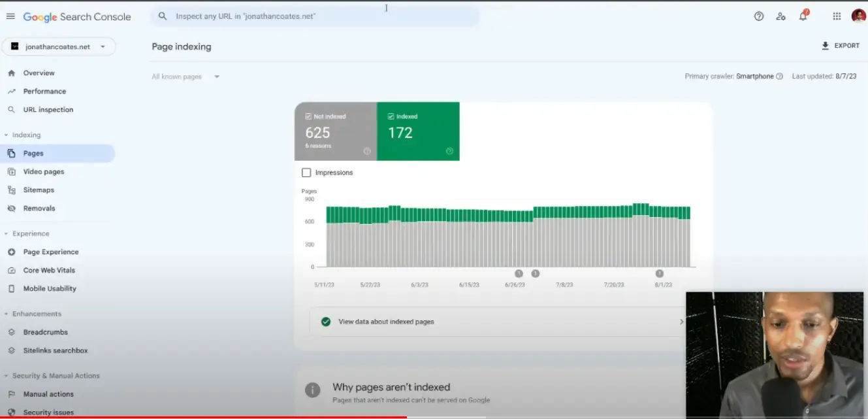
Task: Open the Google apps grid
Action: click(x=838, y=16)
